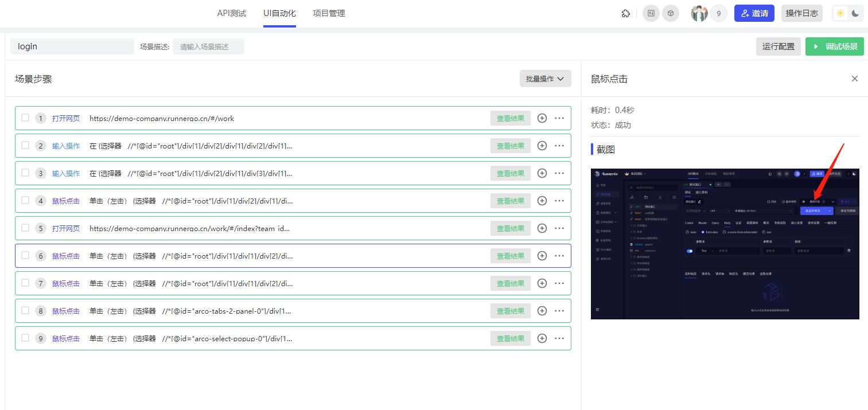Close the 鼠标点击 result panel
This screenshot has width=868, height=410.
click(x=855, y=79)
